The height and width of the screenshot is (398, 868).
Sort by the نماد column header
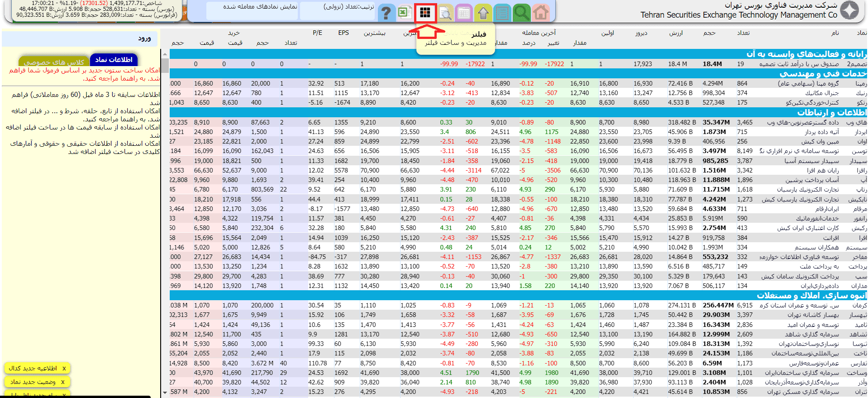[862, 33]
